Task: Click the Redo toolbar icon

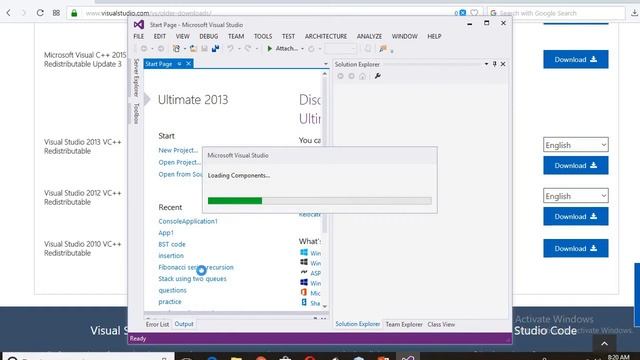Action: (x=248, y=49)
